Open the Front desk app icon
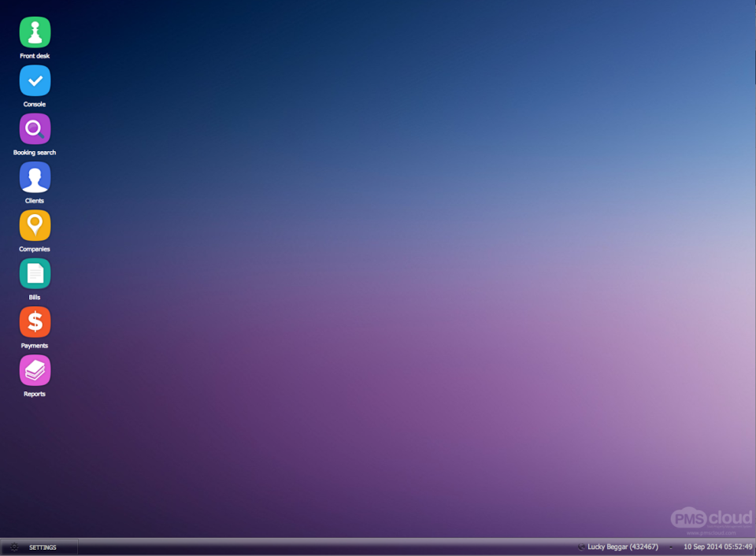756x556 pixels. coord(35,32)
